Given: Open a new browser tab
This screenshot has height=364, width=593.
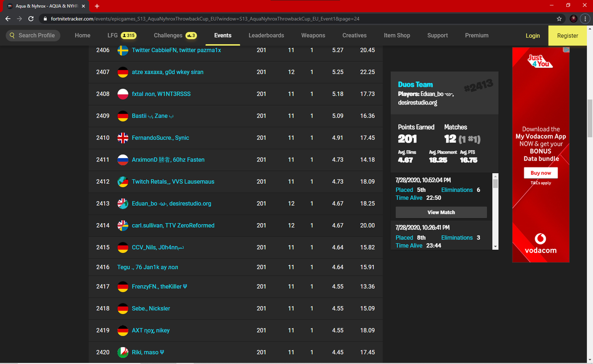Looking at the screenshot, I should click(x=97, y=6).
